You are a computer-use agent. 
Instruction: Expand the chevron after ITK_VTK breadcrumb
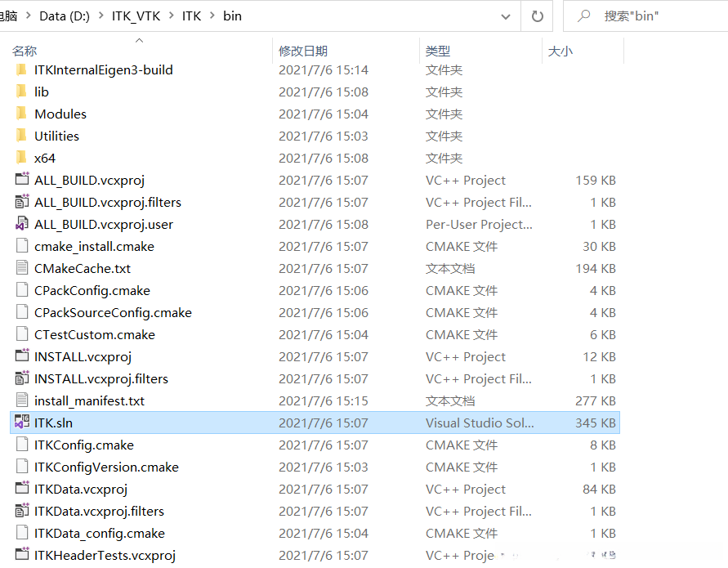click(x=172, y=16)
